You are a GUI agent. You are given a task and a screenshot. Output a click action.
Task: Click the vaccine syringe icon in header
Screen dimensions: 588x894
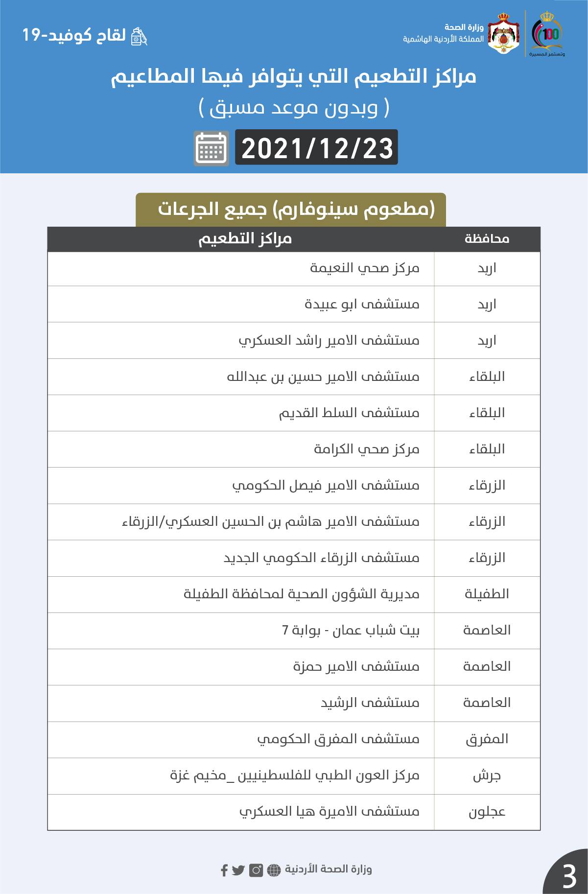click(x=140, y=36)
